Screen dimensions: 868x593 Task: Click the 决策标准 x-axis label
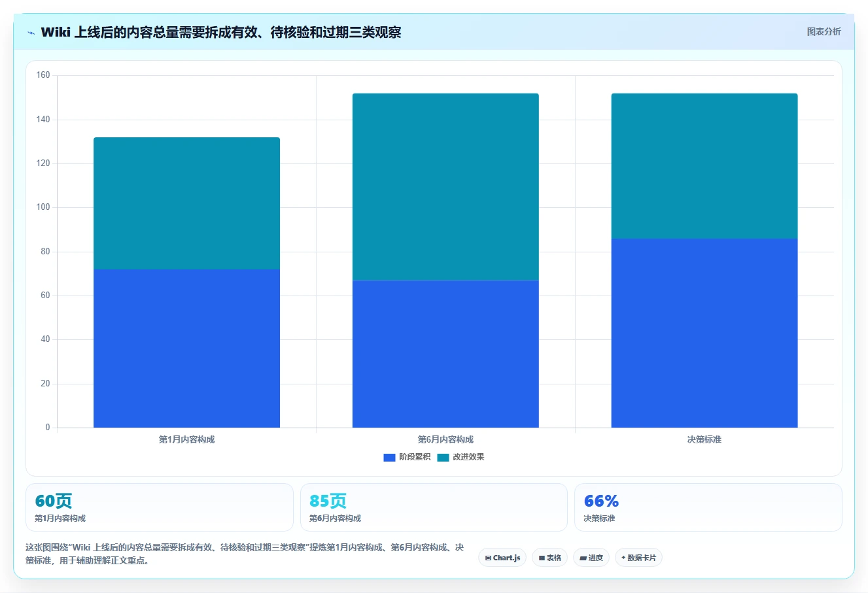tap(704, 439)
